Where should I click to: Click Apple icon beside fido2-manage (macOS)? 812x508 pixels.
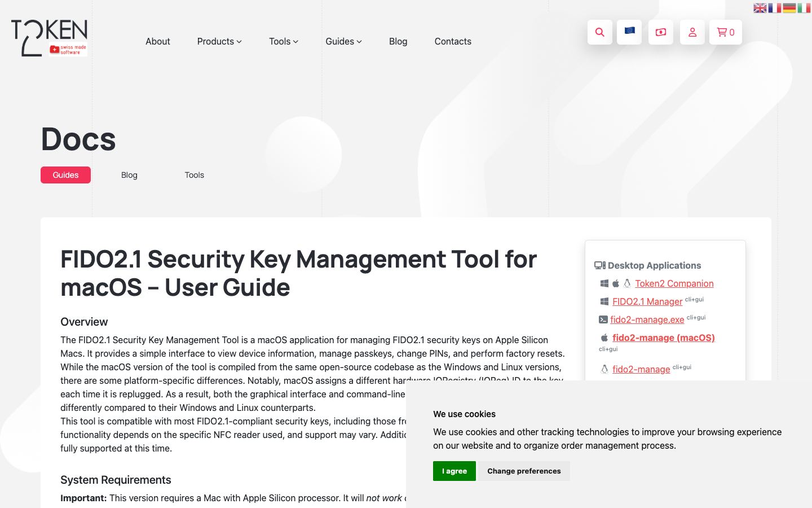click(x=604, y=338)
